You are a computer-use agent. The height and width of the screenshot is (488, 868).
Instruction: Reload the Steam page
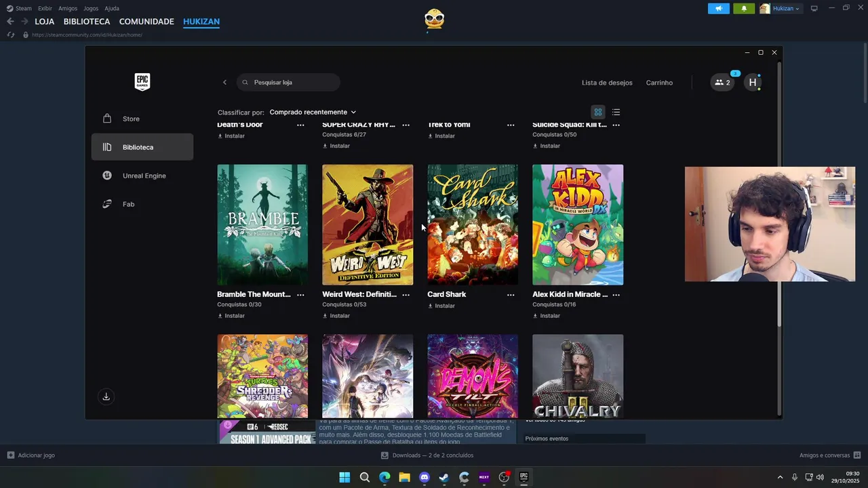(x=10, y=35)
